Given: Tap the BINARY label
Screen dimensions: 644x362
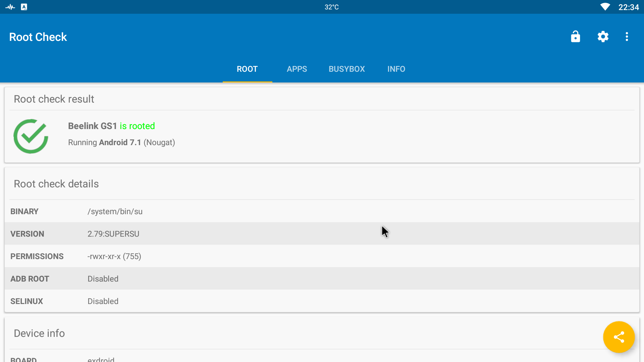Looking at the screenshot, I should tap(24, 212).
